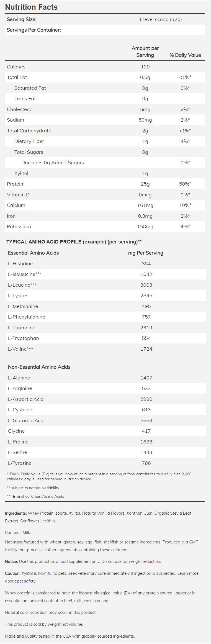
Task: Click the Contains Milk allergen statement
Action: click(18, 532)
